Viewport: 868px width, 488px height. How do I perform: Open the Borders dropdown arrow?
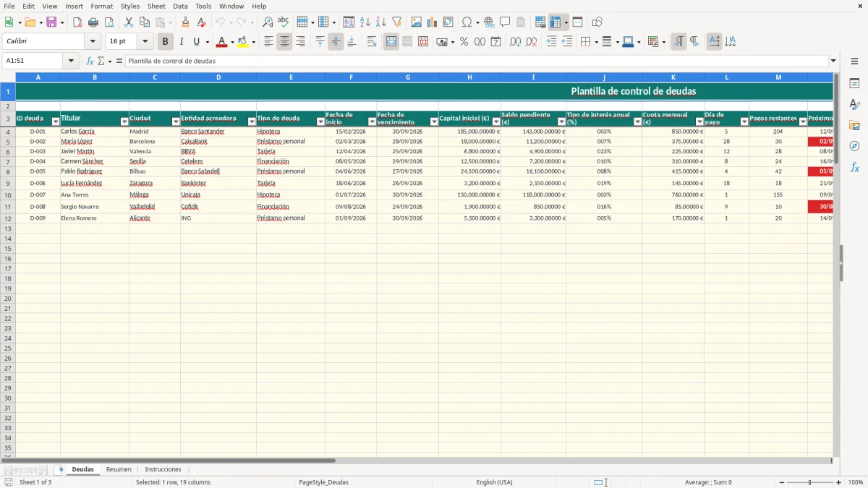pyautogui.click(x=596, y=42)
